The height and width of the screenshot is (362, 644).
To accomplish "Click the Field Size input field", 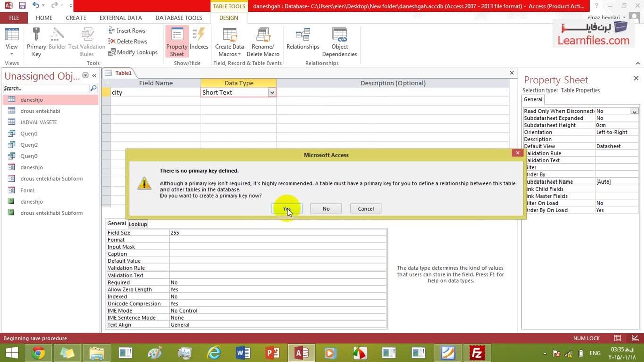I will [277, 233].
